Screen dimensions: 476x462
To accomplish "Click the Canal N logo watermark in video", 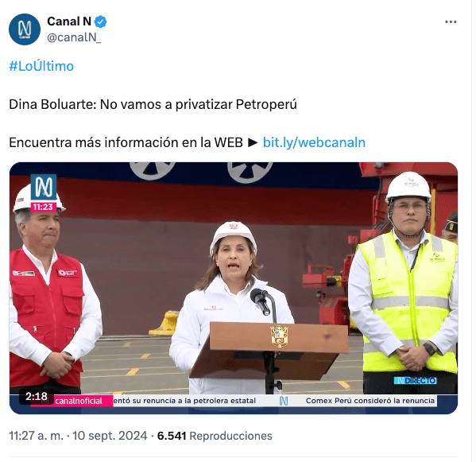I will pyautogui.click(x=44, y=187).
